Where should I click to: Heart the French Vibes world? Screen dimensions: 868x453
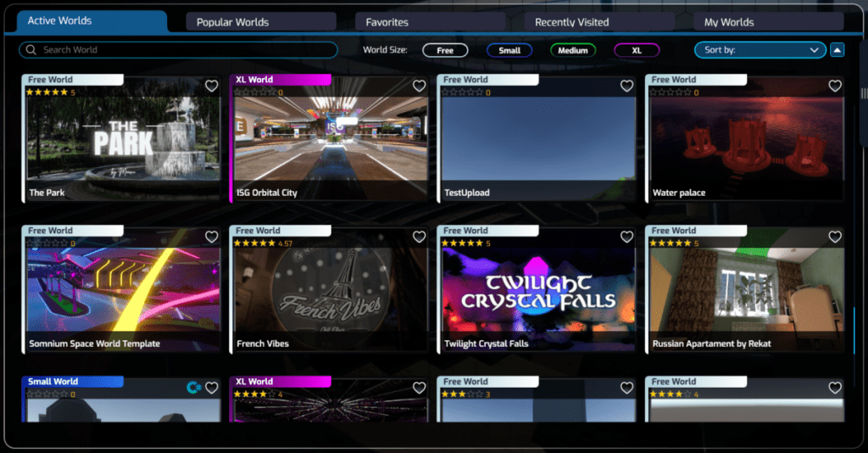point(419,237)
